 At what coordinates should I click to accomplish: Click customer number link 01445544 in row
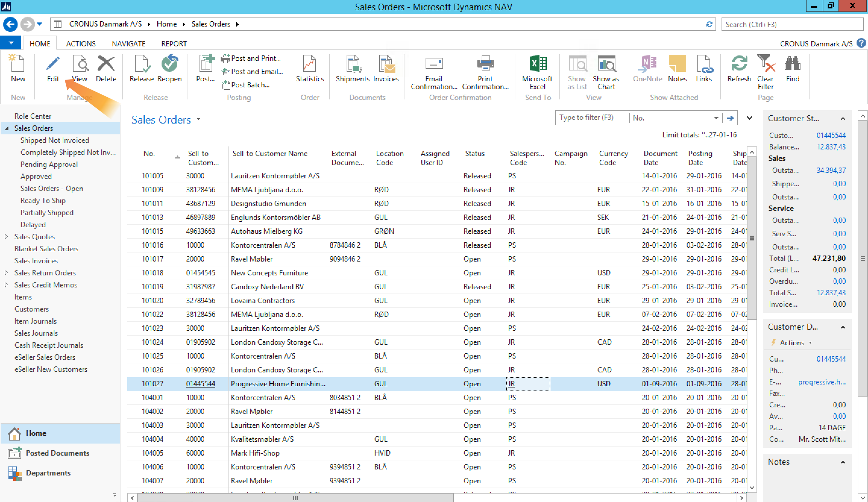(200, 384)
